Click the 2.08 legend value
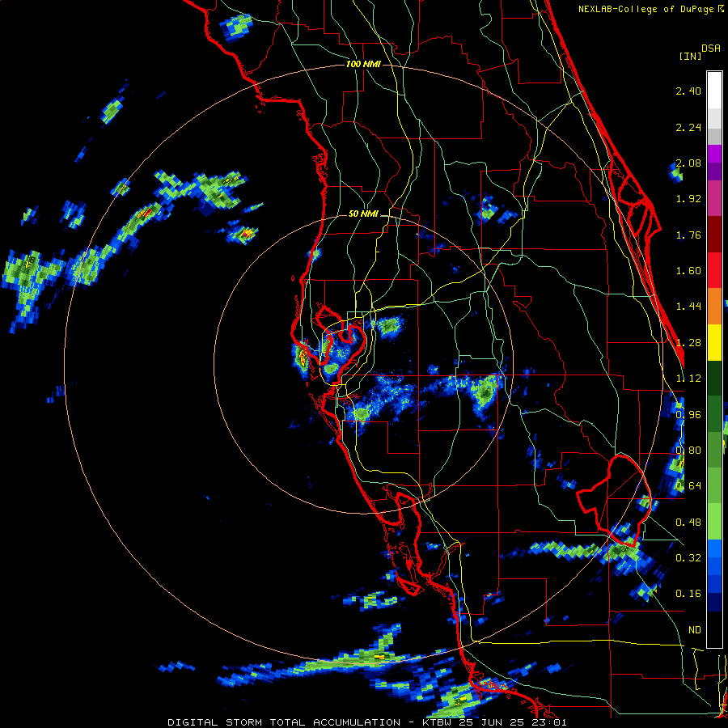Viewport: 728px width, 728px height. (x=688, y=163)
